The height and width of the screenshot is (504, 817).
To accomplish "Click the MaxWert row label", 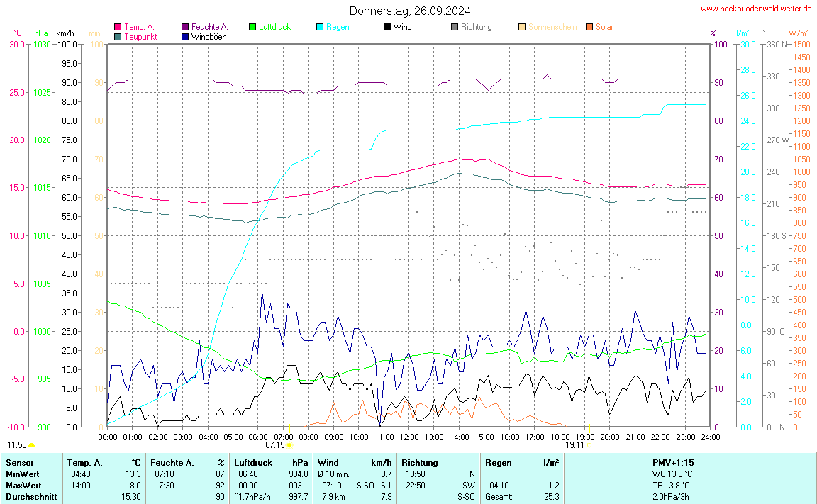I will (x=23, y=486).
